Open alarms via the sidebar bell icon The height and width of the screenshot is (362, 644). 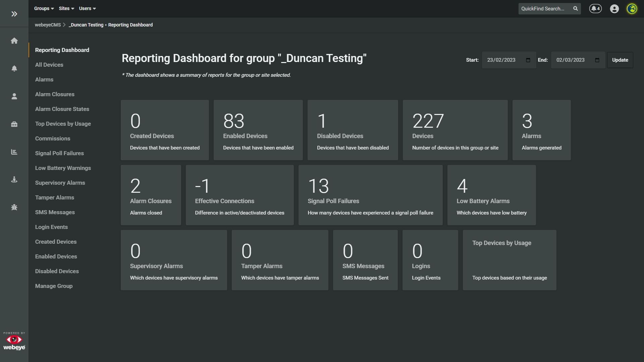(x=14, y=68)
